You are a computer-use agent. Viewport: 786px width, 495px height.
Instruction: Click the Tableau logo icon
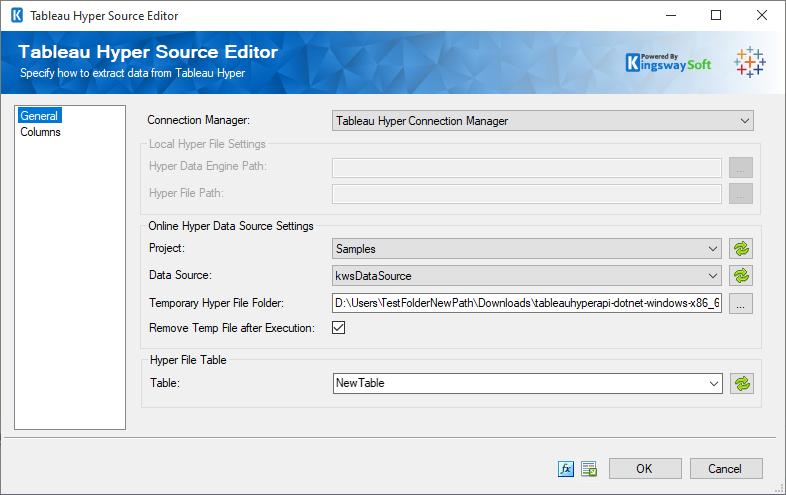[750, 62]
